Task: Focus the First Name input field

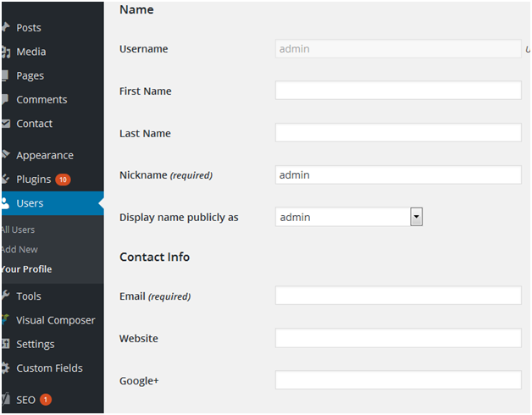Action: pos(398,91)
